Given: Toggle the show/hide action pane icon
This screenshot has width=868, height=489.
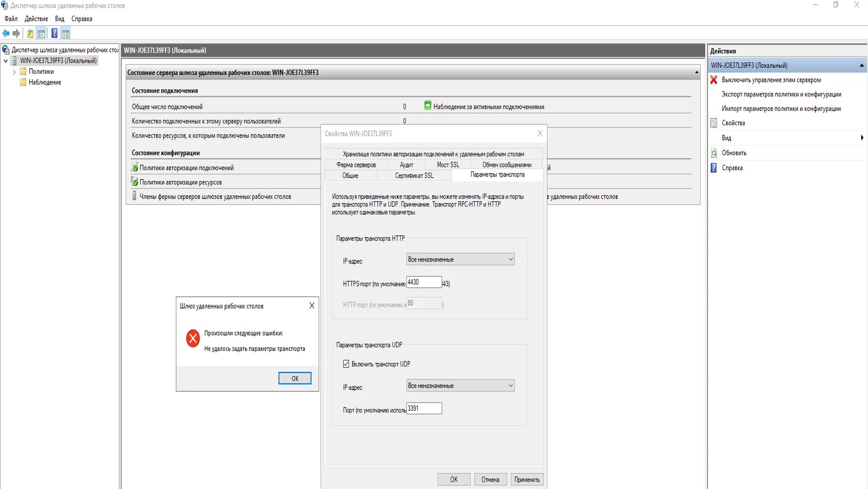Looking at the screenshot, I should pyautogui.click(x=66, y=33).
